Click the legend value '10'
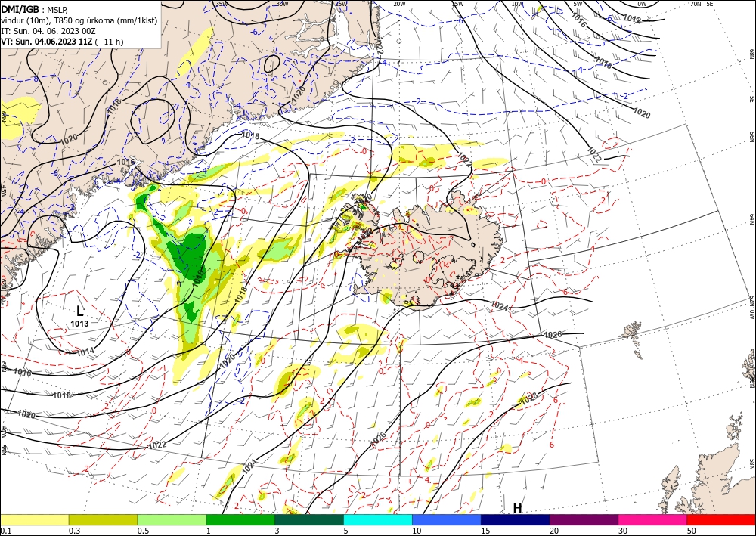The height and width of the screenshot is (536, 756). point(417,531)
